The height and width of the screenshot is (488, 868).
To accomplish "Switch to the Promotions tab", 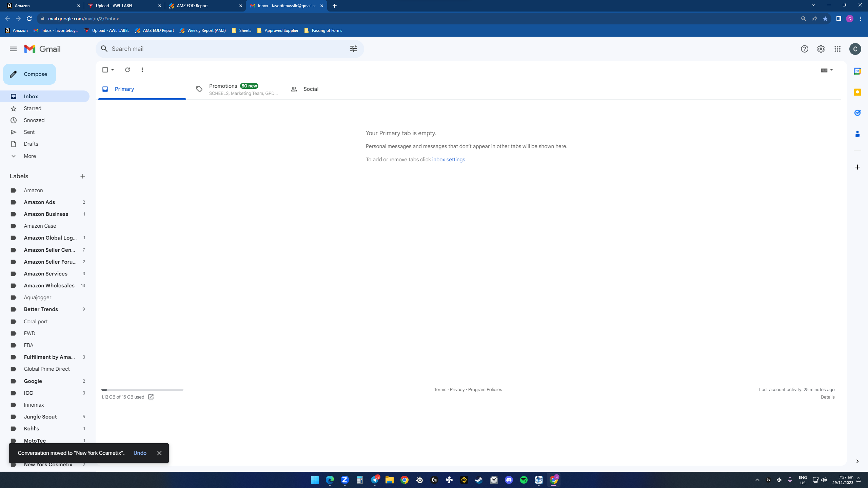I will click(237, 89).
